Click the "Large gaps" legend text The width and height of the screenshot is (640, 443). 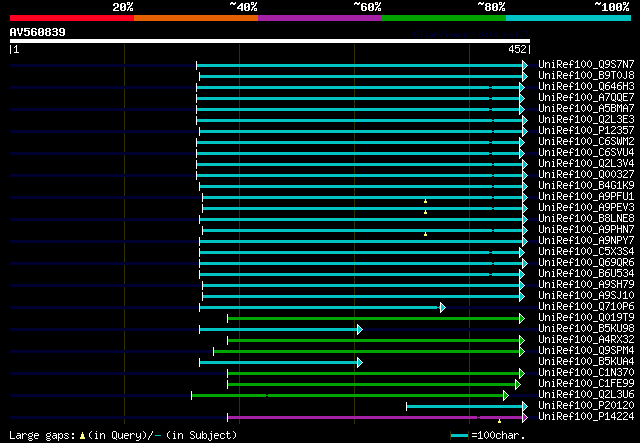pyautogui.click(x=42, y=435)
